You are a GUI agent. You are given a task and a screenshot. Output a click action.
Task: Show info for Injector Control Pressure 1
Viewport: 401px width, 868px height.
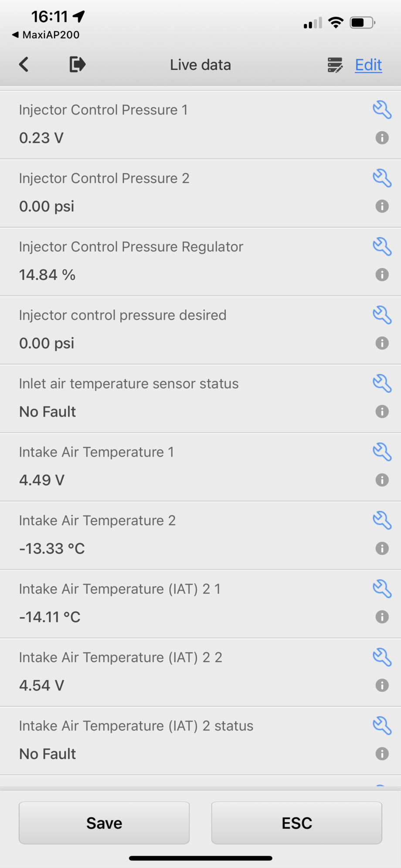coord(382,138)
